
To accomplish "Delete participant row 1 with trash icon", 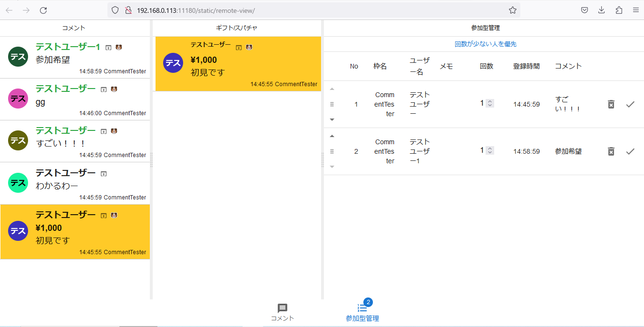I will click(611, 104).
